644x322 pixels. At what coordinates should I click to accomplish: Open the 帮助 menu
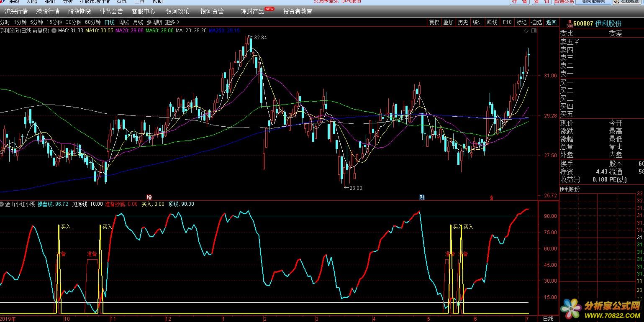click(x=157, y=2)
